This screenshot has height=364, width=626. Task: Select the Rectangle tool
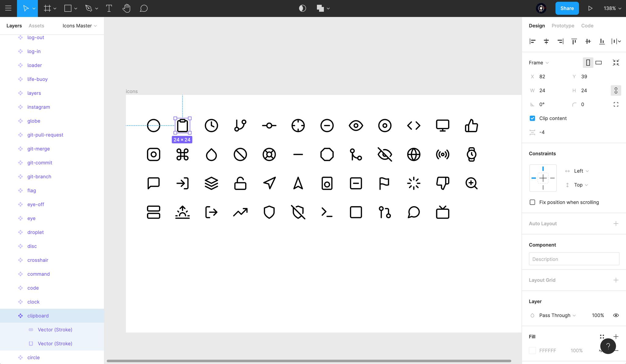[x=68, y=8]
